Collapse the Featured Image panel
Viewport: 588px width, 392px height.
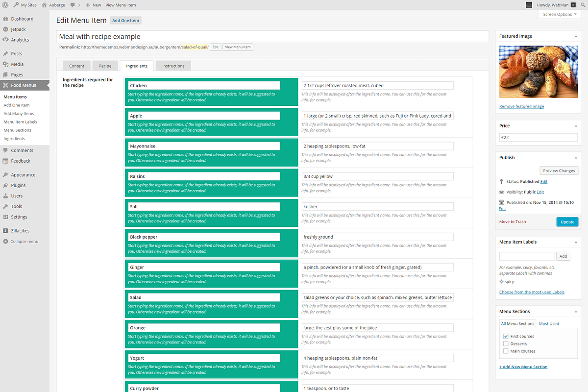575,36
